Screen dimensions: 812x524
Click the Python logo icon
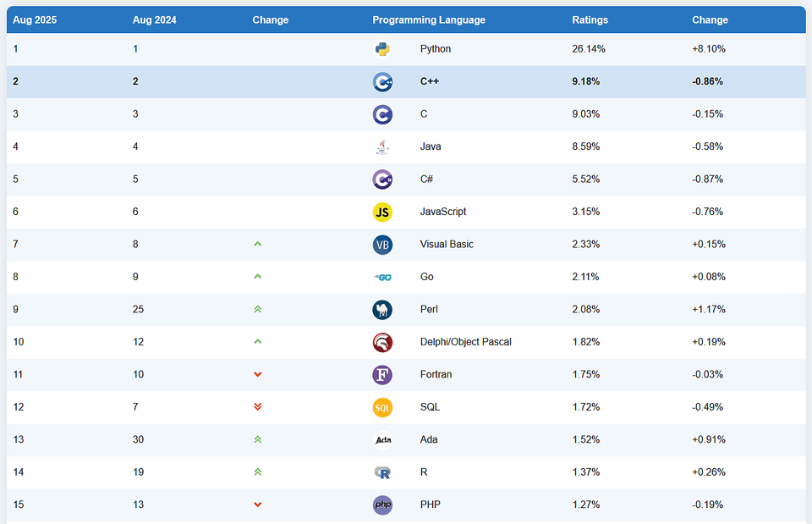tap(382, 49)
